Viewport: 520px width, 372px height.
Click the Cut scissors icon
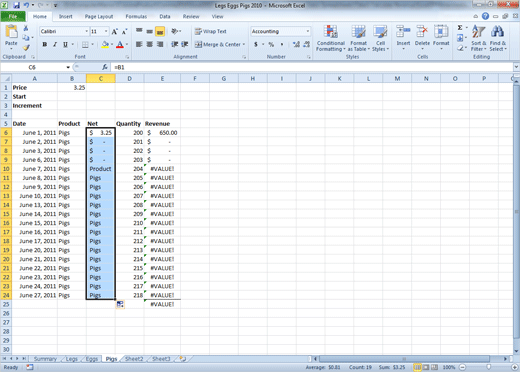point(26,28)
